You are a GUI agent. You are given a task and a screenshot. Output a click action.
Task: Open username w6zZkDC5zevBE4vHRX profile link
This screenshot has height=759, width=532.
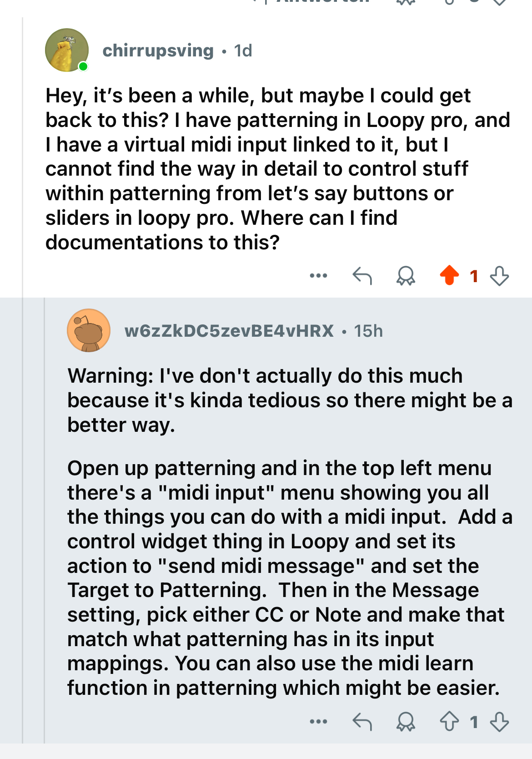click(229, 331)
